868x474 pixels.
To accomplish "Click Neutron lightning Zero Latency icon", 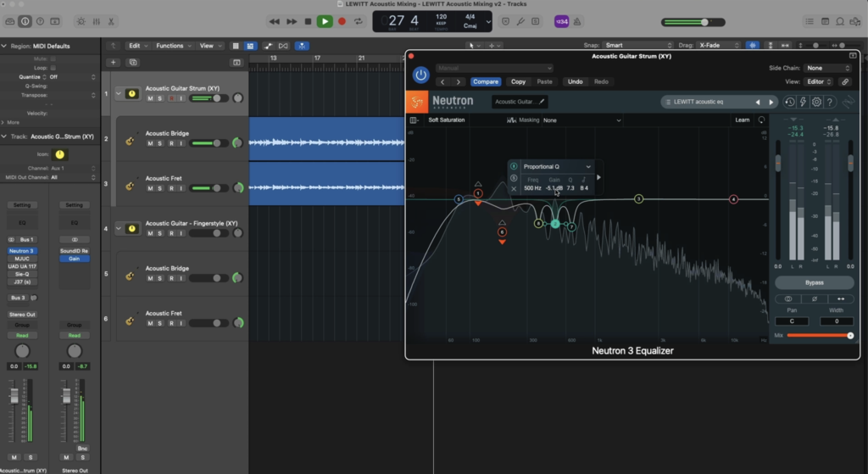I will coord(803,102).
